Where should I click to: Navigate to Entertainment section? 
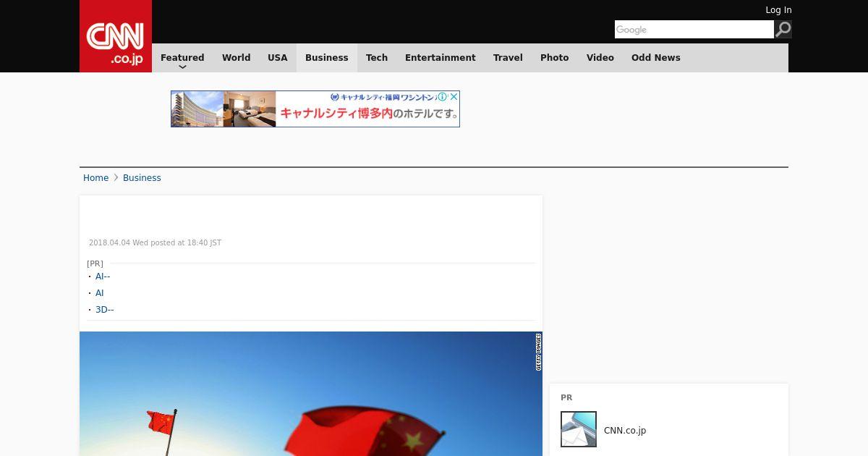(441, 57)
